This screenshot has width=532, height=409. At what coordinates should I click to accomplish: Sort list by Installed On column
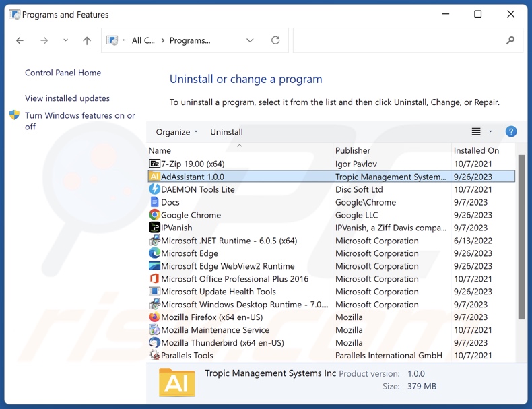[x=476, y=150]
